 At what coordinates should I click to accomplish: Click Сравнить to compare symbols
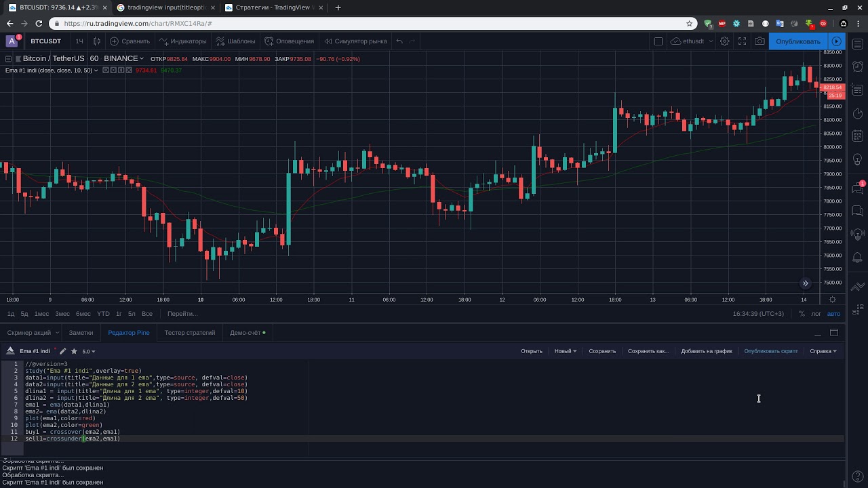point(130,41)
